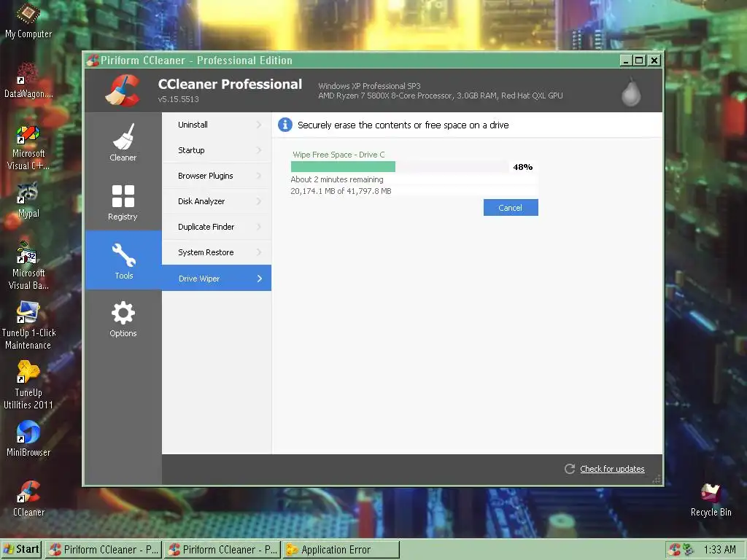Select Uninstall in Tools menu

pos(217,125)
